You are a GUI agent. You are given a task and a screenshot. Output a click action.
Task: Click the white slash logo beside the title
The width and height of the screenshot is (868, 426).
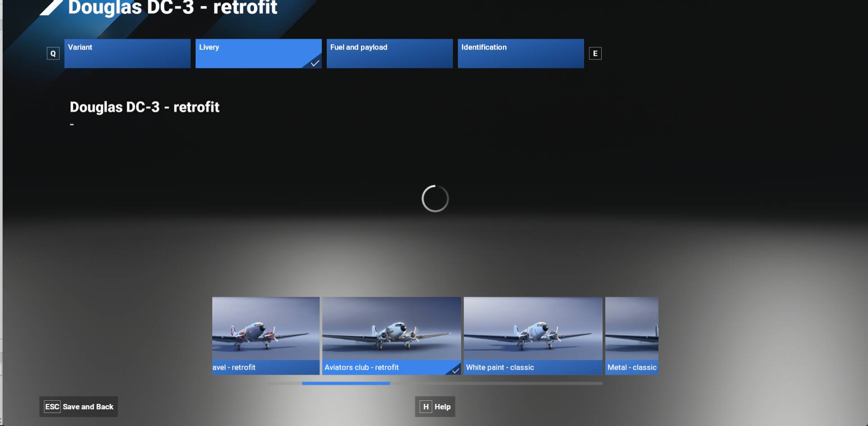pyautogui.click(x=51, y=8)
